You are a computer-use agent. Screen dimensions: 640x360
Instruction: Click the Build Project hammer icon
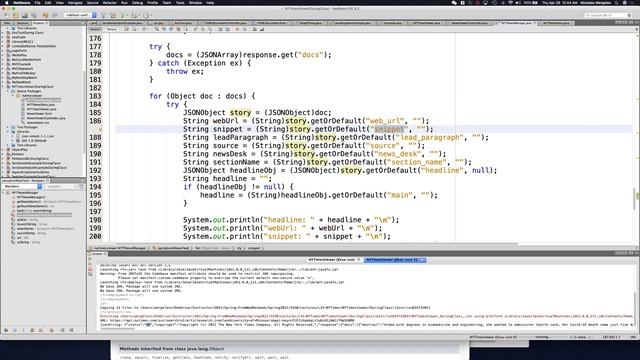[x=103, y=15]
